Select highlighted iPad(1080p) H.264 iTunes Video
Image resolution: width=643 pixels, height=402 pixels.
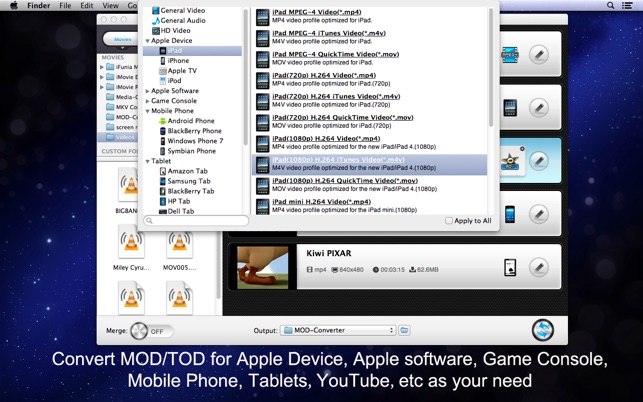pyautogui.click(x=369, y=164)
